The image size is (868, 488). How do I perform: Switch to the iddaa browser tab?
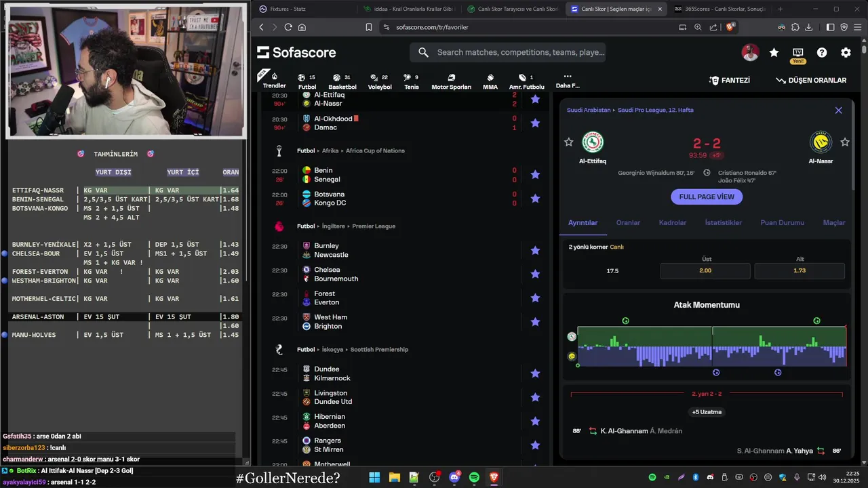coord(409,9)
